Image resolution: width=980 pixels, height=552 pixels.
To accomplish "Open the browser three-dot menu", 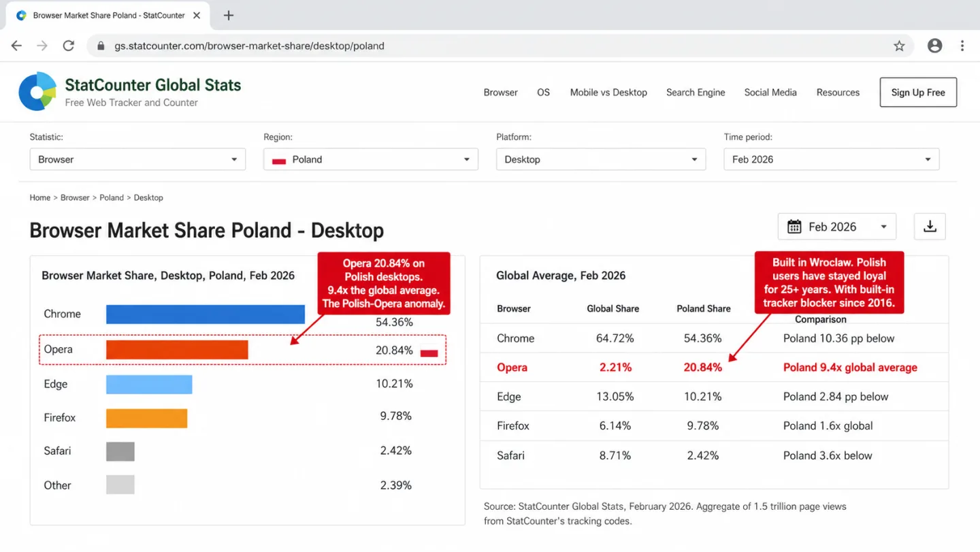I will coord(962,46).
